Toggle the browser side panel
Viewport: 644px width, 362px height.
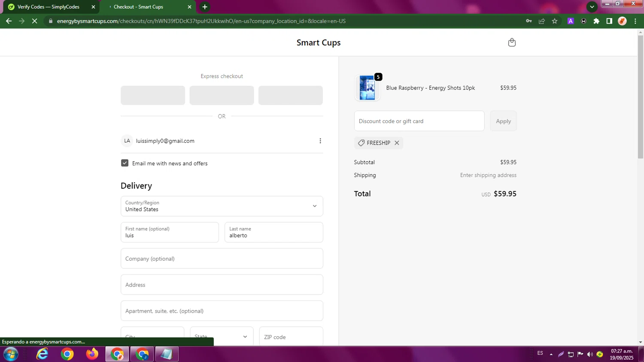(609, 21)
